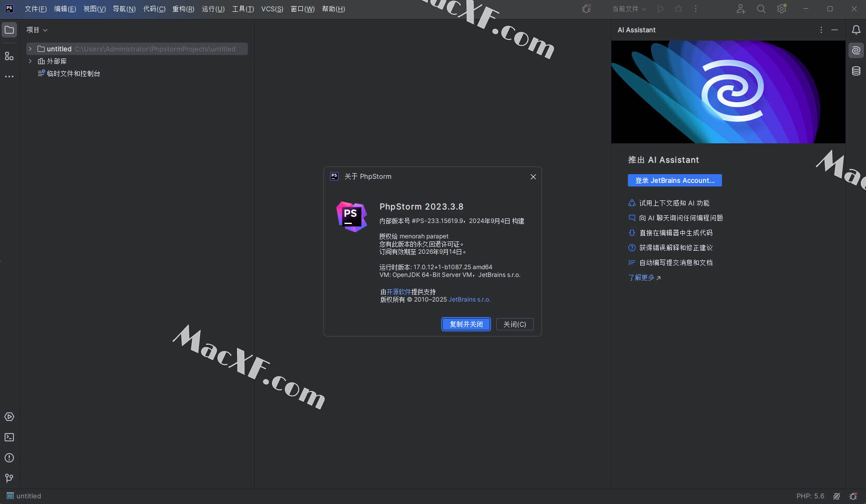Image resolution: width=866 pixels, height=504 pixels.
Task: Click the status bar debug listener icon
Action: 854,496
